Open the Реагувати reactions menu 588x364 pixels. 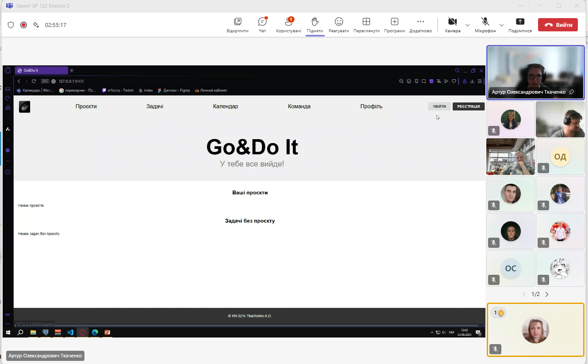pyautogui.click(x=339, y=25)
